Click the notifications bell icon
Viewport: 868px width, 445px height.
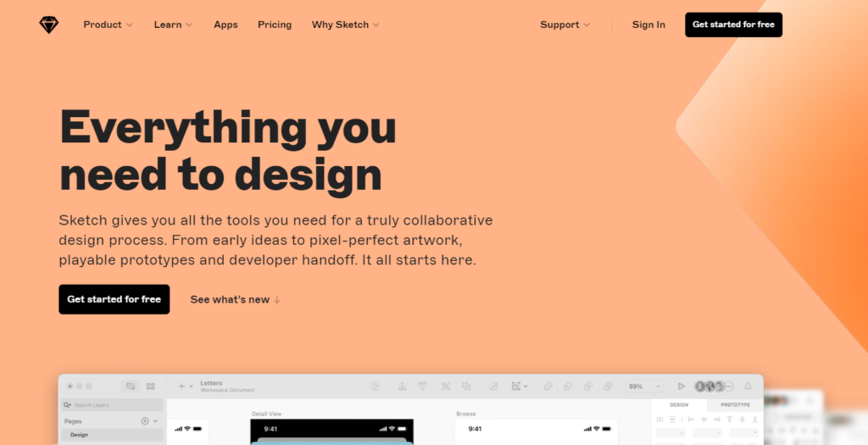click(x=748, y=387)
